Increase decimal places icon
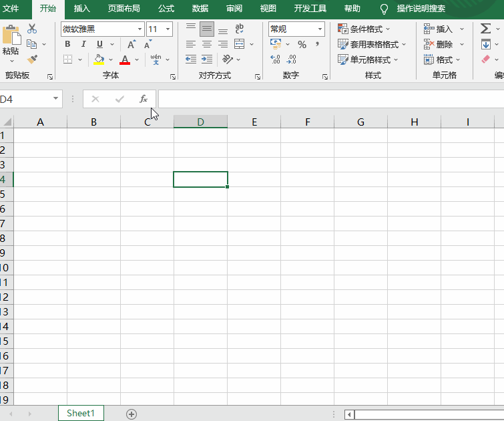 (275, 59)
